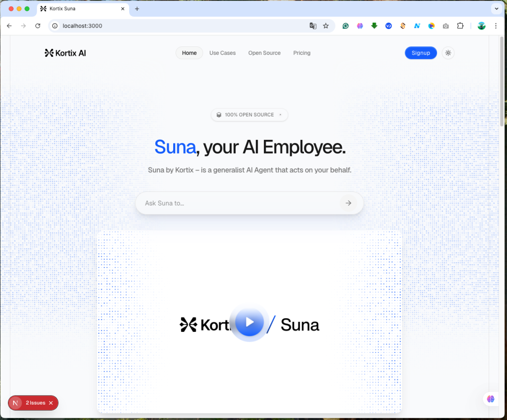The height and width of the screenshot is (420, 507).
Task: Click the 100% OPEN SOURCE badge
Action: [249, 115]
